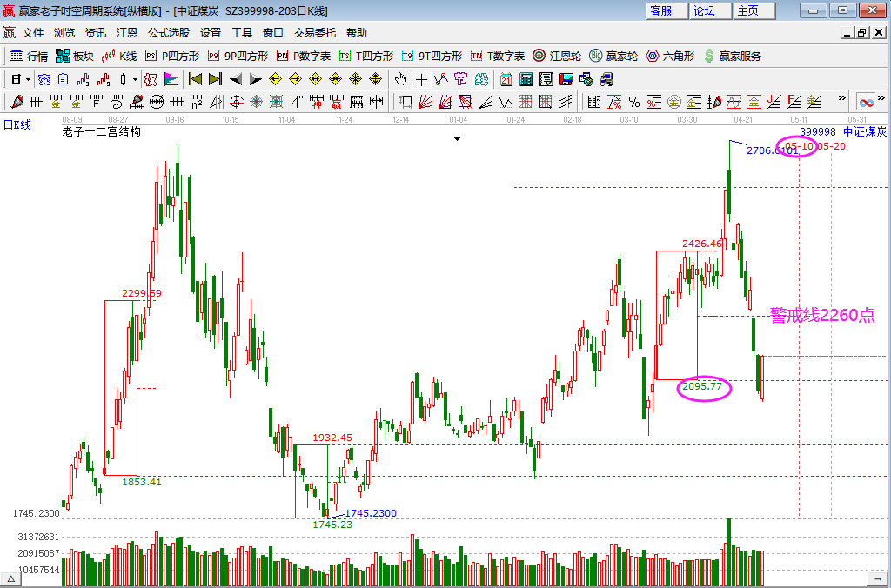Image resolution: width=891 pixels, height=588 pixels.
Task: Click the 399998 index code
Action: [x=818, y=132]
